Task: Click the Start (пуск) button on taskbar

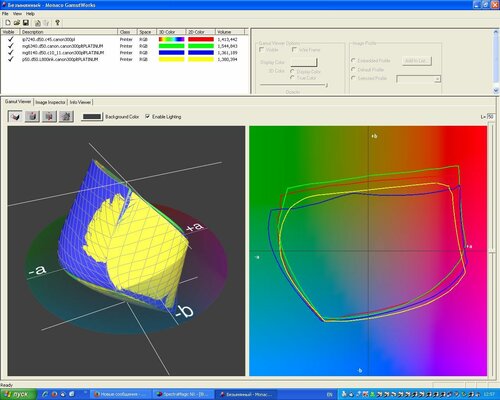Action: 17,394
